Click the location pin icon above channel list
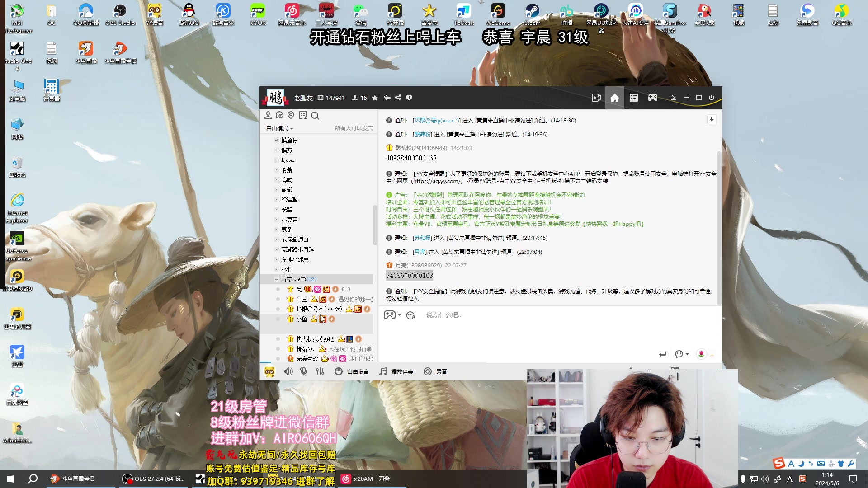The height and width of the screenshot is (488, 868). 291,116
